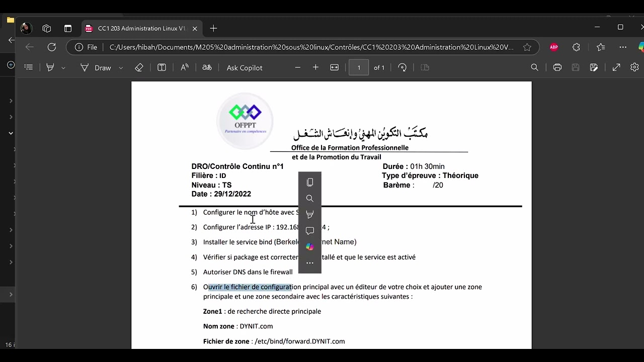The width and height of the screenshot is (644, 362).
Task: Open Edge Settings and more menu
Action: pos(623,47)
